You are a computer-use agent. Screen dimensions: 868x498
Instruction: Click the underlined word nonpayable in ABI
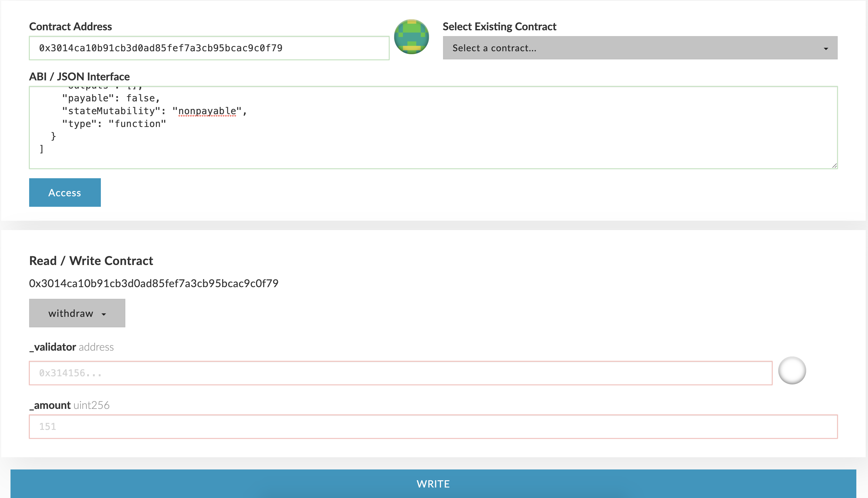207,111
